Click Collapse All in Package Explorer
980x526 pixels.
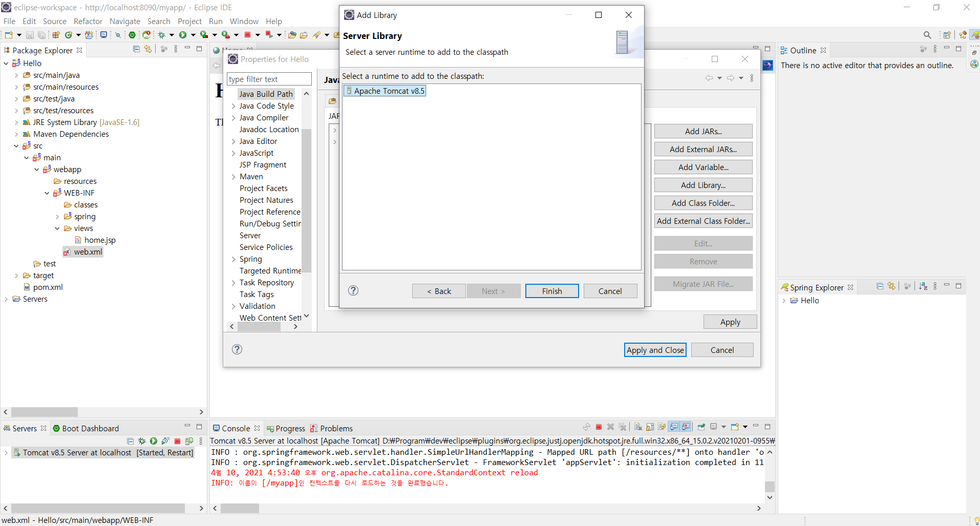(136, 49)
